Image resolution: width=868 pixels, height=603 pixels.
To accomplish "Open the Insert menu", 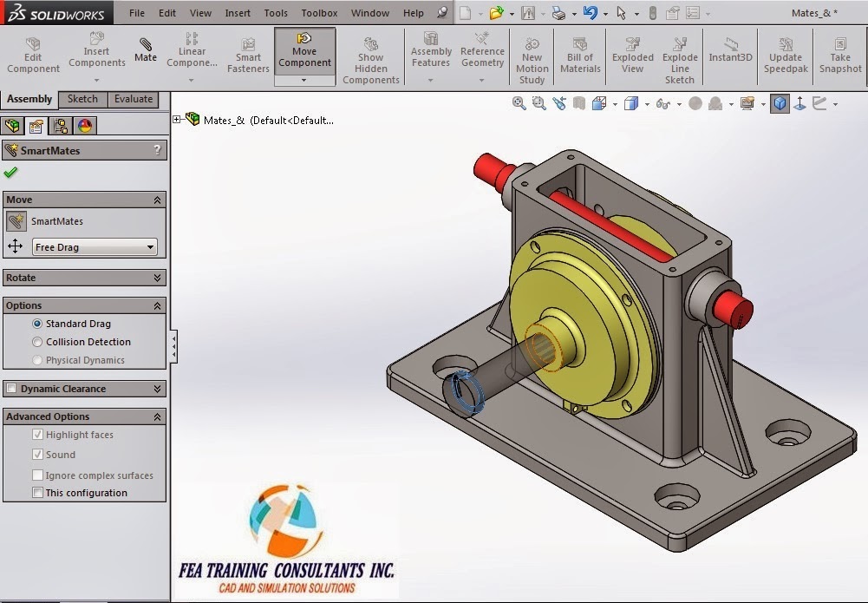I will pyautogui.click(x=238, y=13).
